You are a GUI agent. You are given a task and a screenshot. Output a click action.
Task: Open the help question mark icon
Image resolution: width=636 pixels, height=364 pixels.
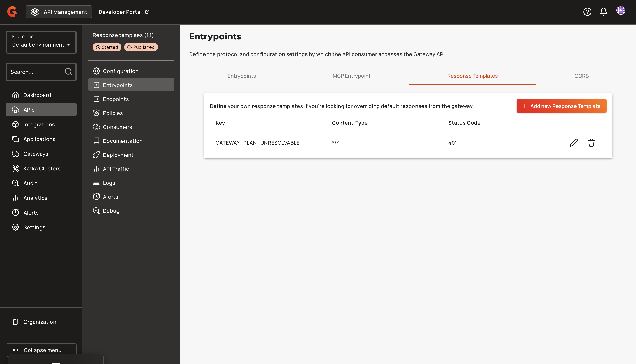point(587,12)
